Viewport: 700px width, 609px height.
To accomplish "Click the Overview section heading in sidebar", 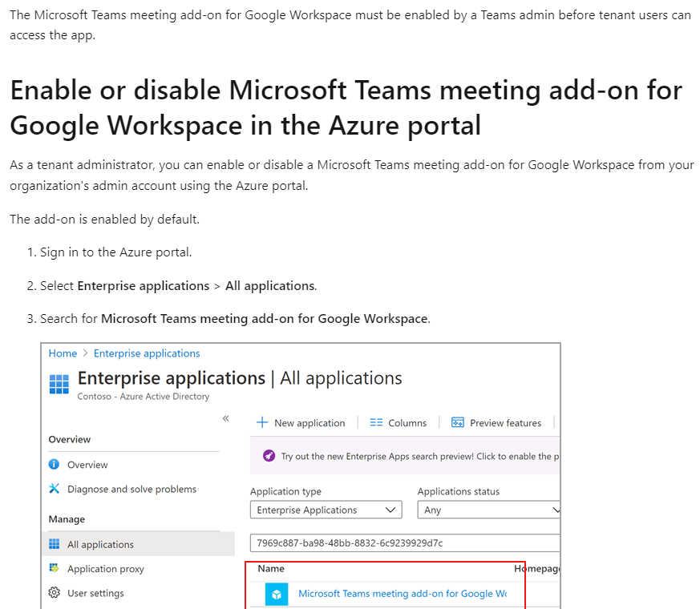I will [x=69, y=439].
